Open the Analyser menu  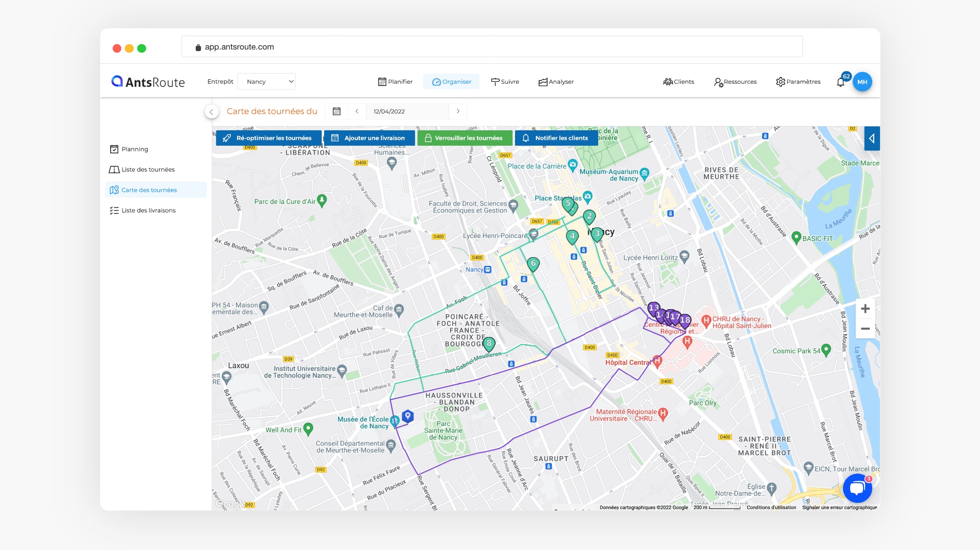556,82
